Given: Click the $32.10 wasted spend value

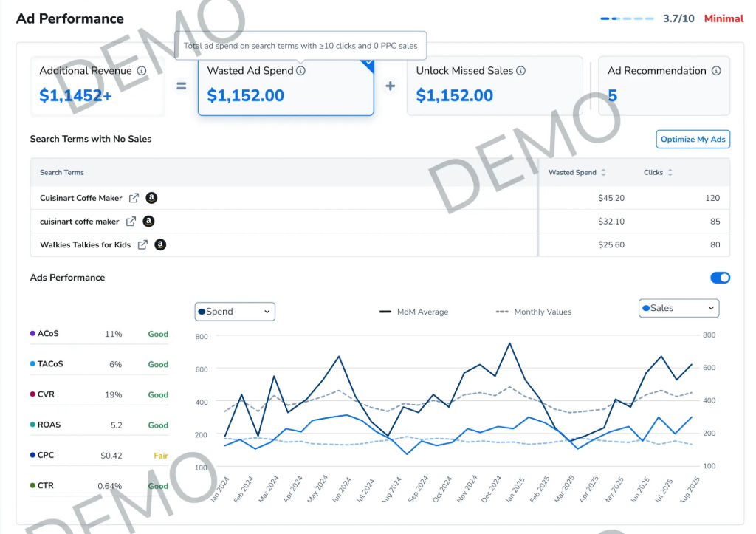Looking at the screenshot, I should coord(611,222).
